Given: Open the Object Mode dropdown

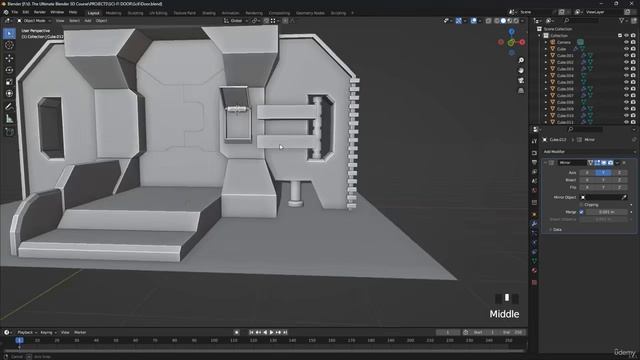Looking at the screenshot, I should pyautogui.click(x=34, y=20).
